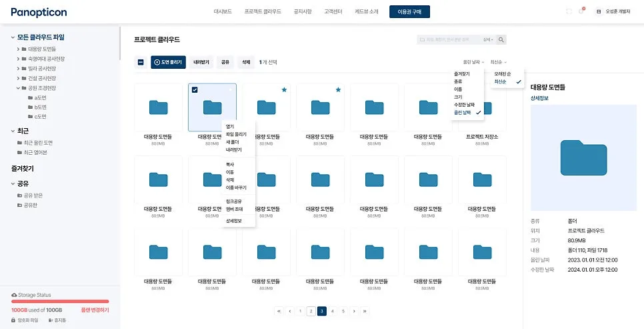Go to last page with double-right arrow
644x329 pixels.
pos(365,312)
